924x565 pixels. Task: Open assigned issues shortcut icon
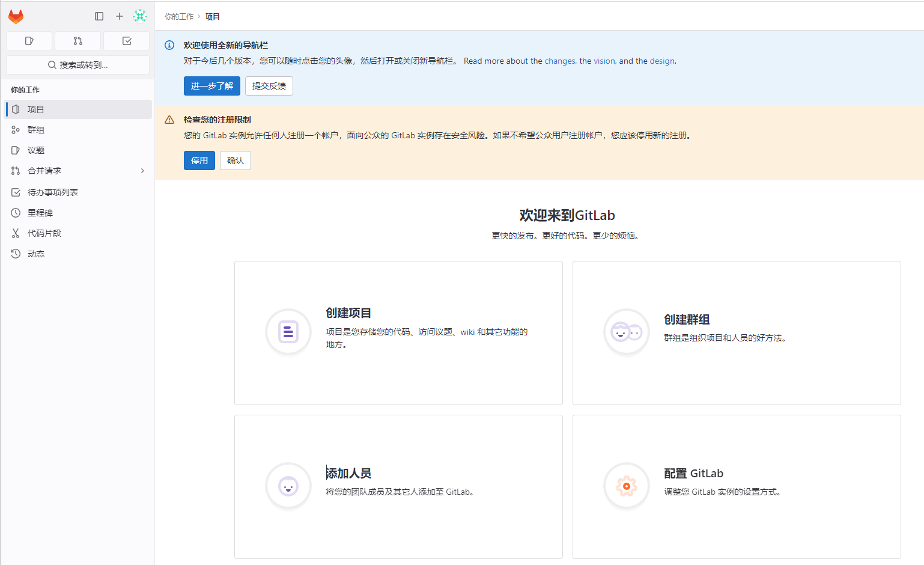(29, 41)
